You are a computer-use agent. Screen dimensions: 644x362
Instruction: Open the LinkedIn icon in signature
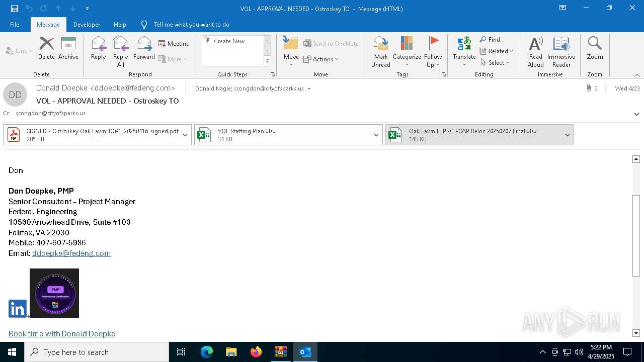[x=18, y=309]
